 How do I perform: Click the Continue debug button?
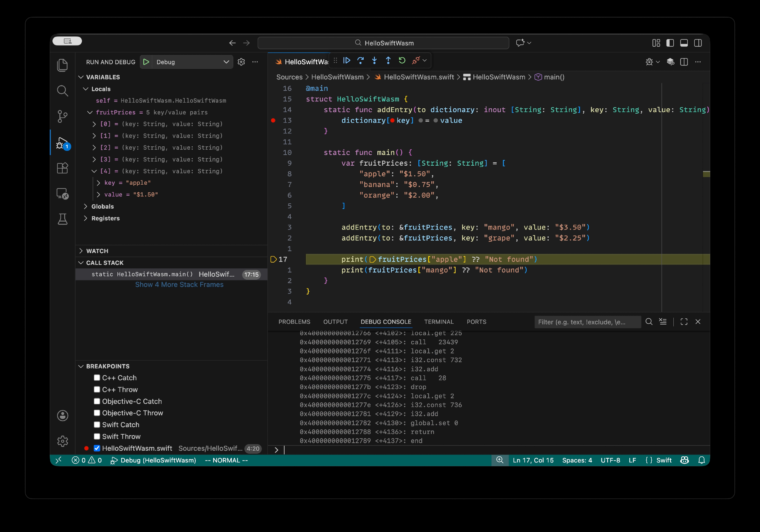click(x=347, y=60)
